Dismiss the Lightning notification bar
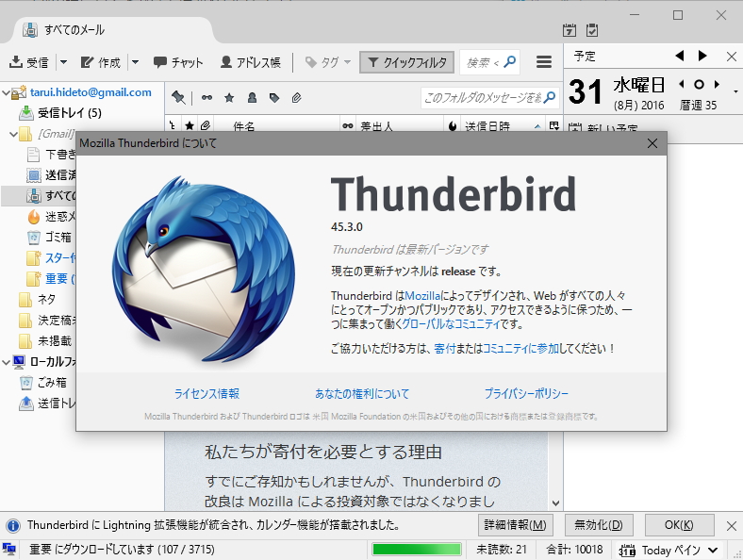743x560 pixels. 731,525
